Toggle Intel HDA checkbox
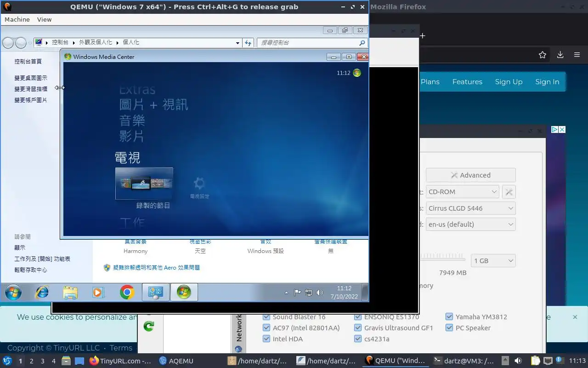 click(266, 339)
